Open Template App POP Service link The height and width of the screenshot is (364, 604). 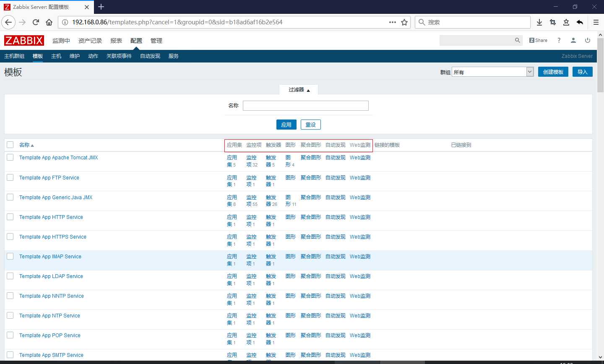coord(50,335)
